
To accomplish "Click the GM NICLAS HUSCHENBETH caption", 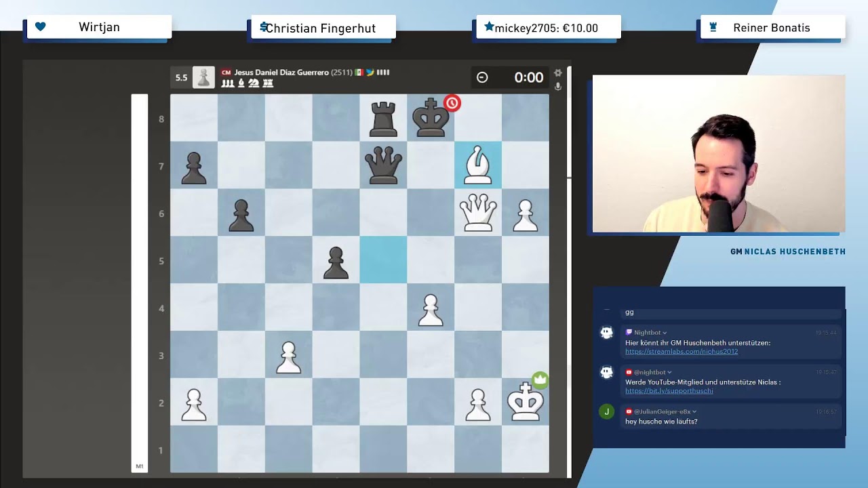I will (787, 251).
